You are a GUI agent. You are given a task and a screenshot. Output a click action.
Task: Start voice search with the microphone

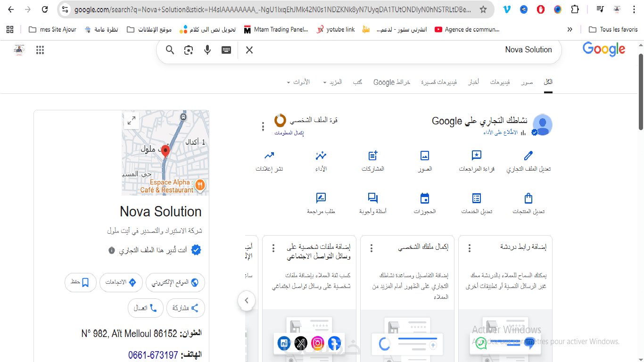[x=207, y=50]
